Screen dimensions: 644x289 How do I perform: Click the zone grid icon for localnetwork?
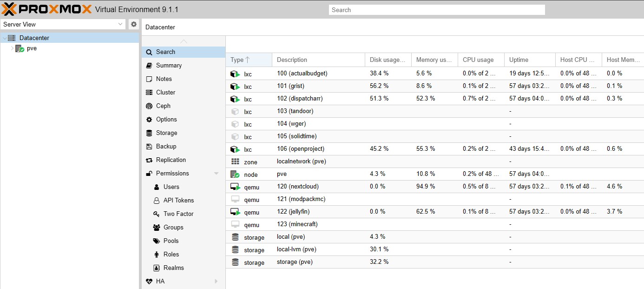[235, 161]
